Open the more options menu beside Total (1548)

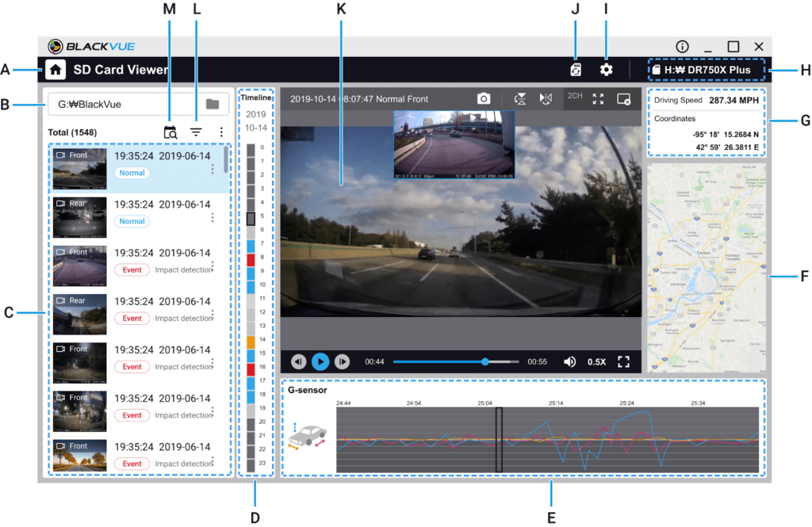pyautogui.click(x=221, y=132)
